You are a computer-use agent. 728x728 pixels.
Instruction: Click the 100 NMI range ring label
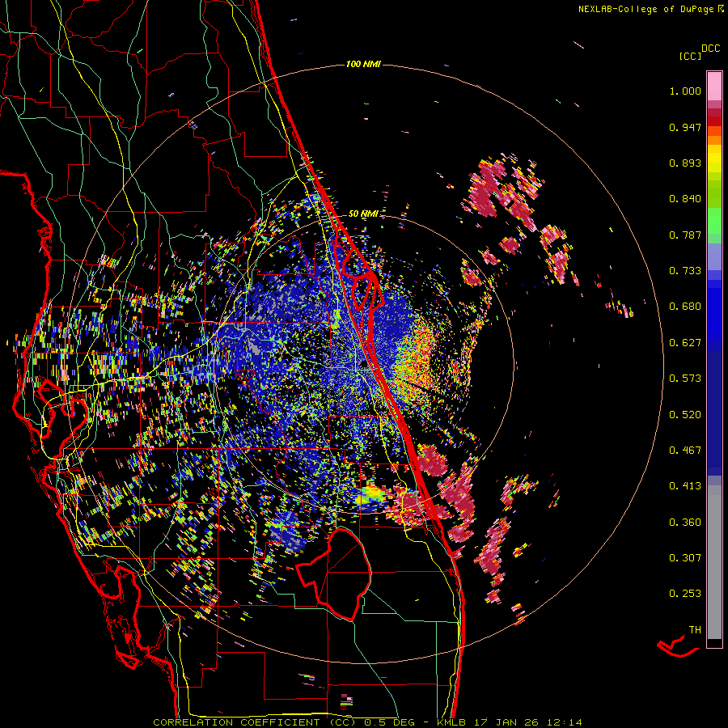(363, 64)
